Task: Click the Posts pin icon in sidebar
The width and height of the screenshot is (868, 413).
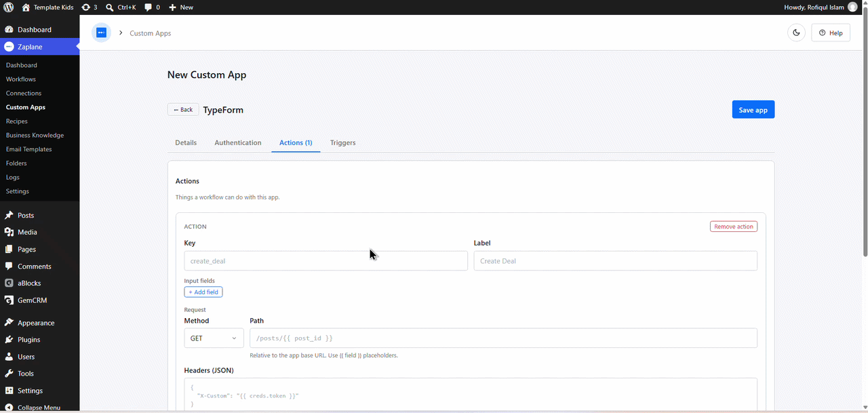Action: pyautogui.click(x=9, y=215)
